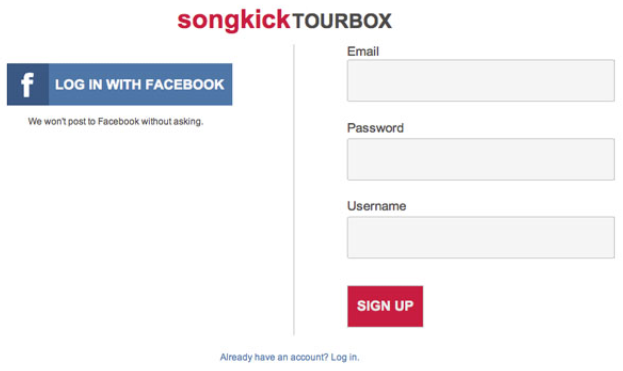The image size is (623, 371).
Task: Click the 'We won't post to Facebook' notice
Action: (115, 122)
